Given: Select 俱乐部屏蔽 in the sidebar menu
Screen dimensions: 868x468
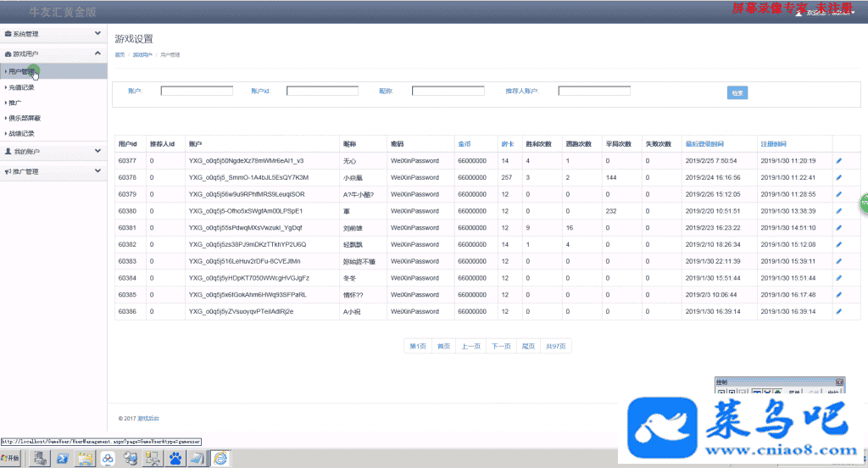Looking at the screenshot, I should coord(25,118).
